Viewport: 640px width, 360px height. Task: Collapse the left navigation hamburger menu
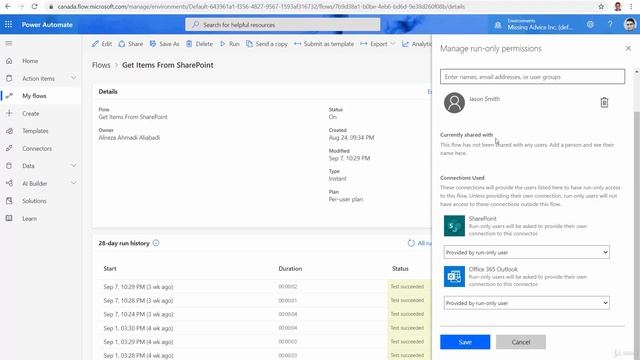click(9, 43)
